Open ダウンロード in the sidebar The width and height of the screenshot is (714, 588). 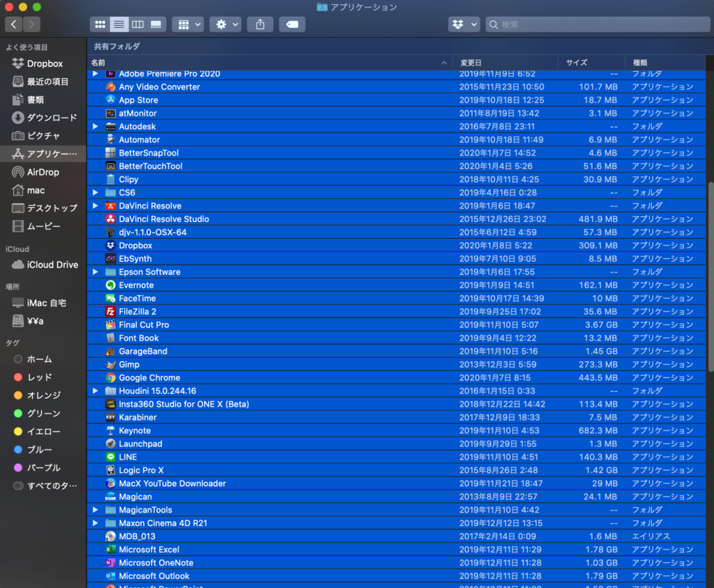(43, 117)
